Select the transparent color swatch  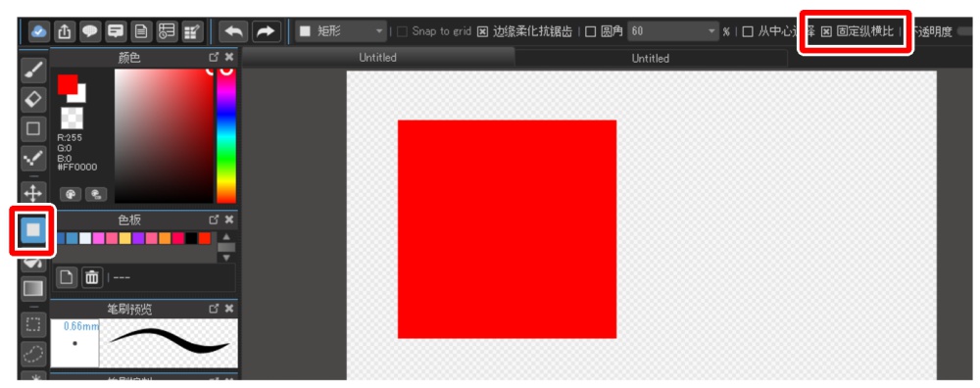point(72,119)
